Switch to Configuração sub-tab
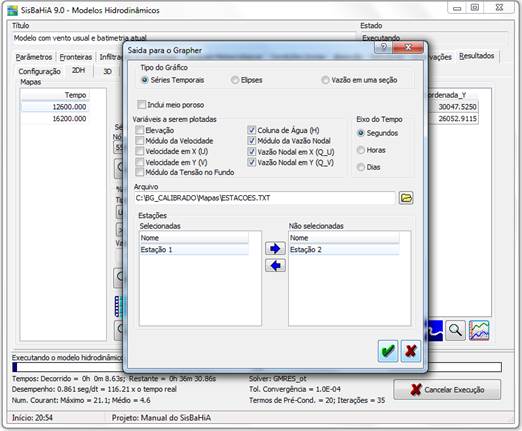Viewport: 522px width, 431px height. [39, 71]
